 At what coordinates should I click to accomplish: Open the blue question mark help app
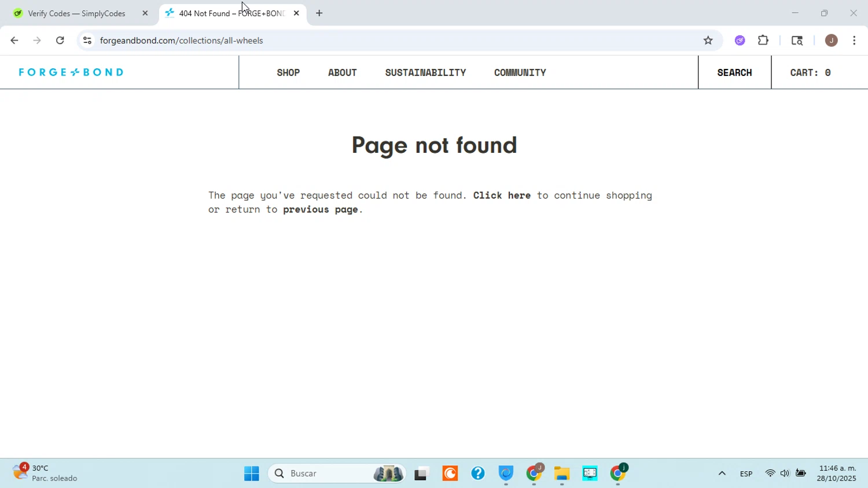tap(478, 474)
